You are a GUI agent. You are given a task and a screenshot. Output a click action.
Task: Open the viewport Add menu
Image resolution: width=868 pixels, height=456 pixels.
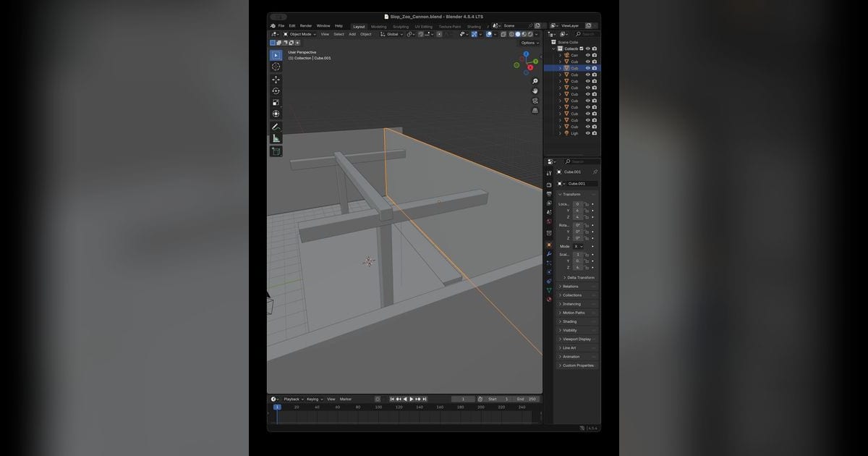352,34
